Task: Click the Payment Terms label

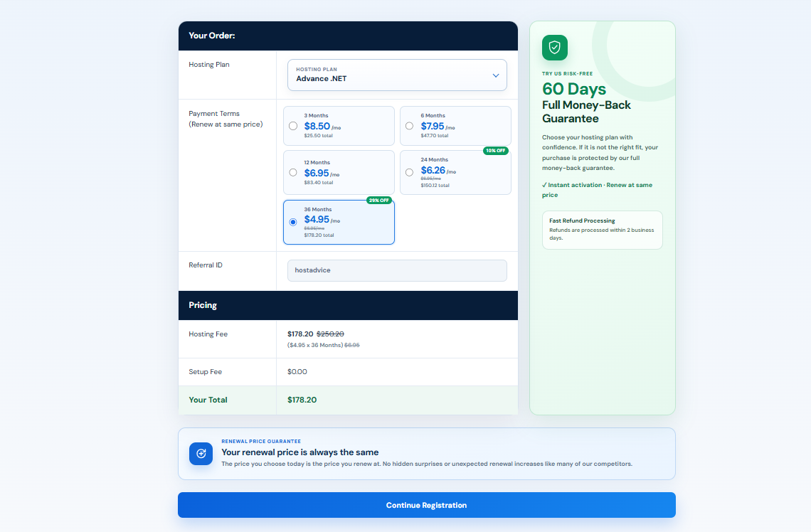Action: click(x=214, y=113)
